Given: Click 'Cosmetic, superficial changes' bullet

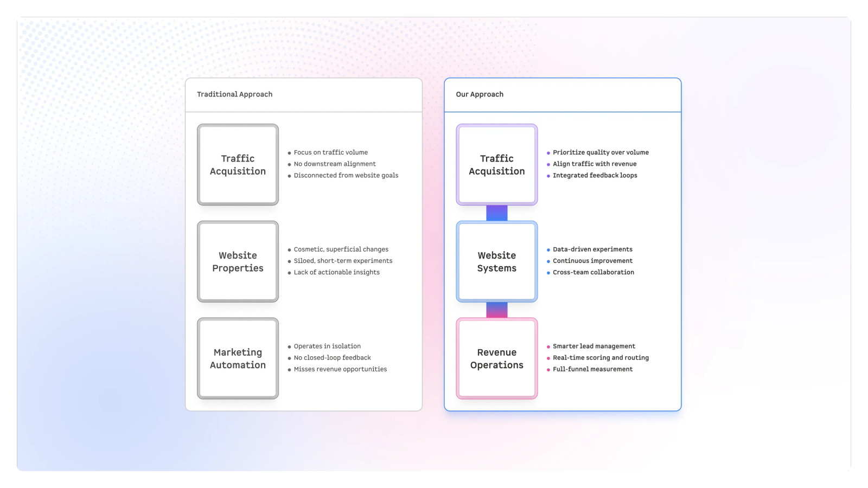Looking at the screenshot, I should 338,249.
